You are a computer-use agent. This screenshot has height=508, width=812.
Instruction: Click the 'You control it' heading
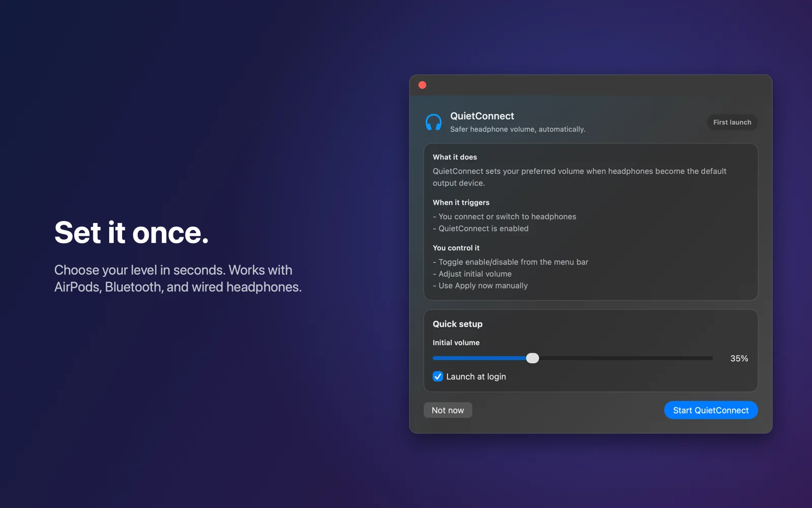456,248
